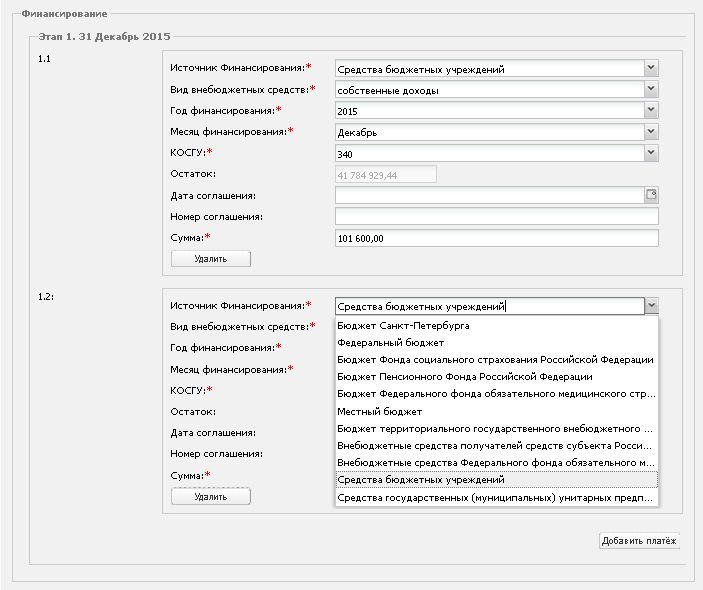Click the Остаток label in section 1.2
703x590 pixels.
click(193, 412)
